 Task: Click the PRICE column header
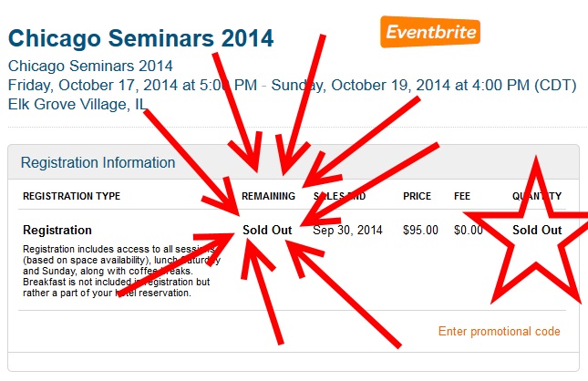click(x=418, y=196)
